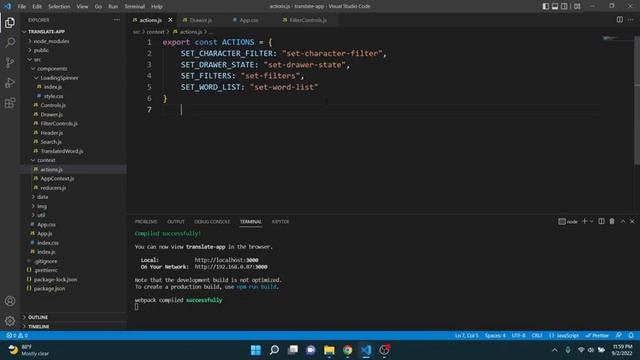The image size is (640, 360).
Task: Switch to the PROBLEMS panel tab
Action: click(146, 222)
